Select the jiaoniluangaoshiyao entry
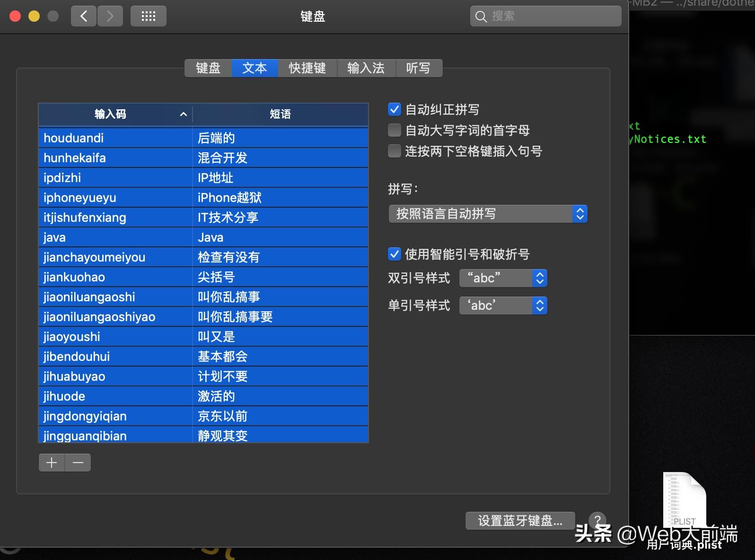The image size is (755, 560). point(203,317)
